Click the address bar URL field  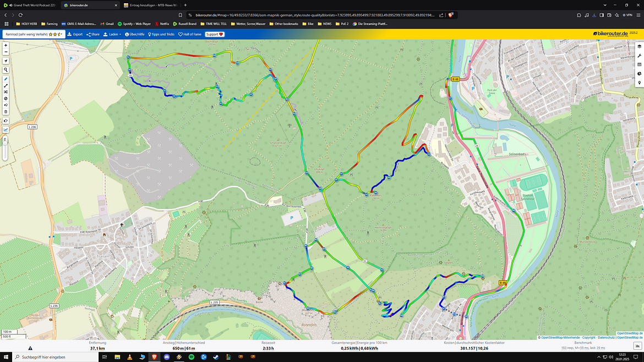pyautogui.click(x=314, y=15)
